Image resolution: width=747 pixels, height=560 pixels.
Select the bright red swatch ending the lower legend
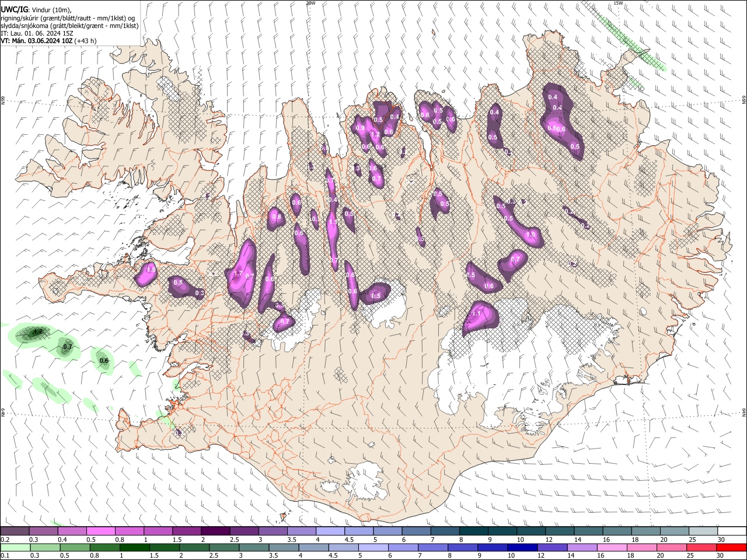pos(731,547)
